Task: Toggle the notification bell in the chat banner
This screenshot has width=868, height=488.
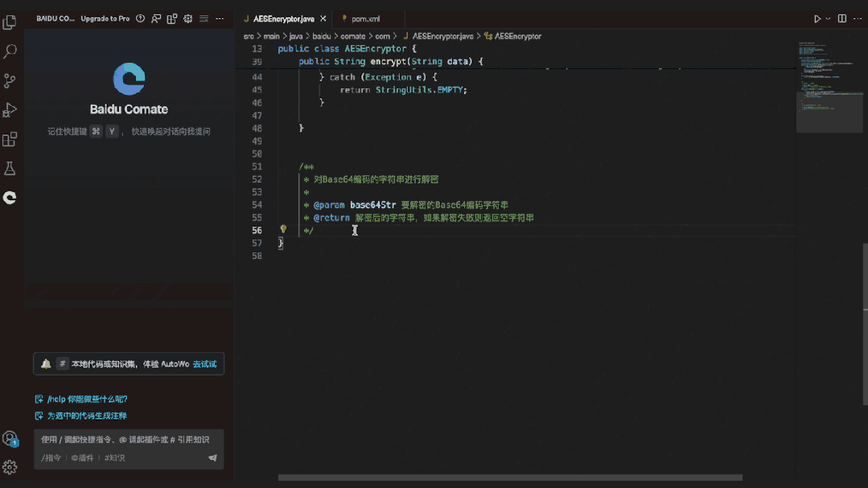Action: coord(46,363)
